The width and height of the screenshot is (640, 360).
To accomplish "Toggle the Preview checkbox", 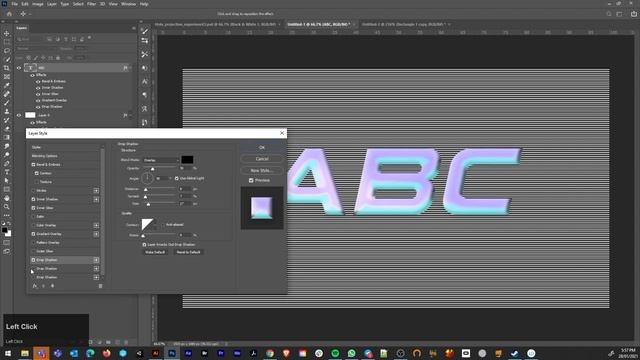I will pos(251,180).
